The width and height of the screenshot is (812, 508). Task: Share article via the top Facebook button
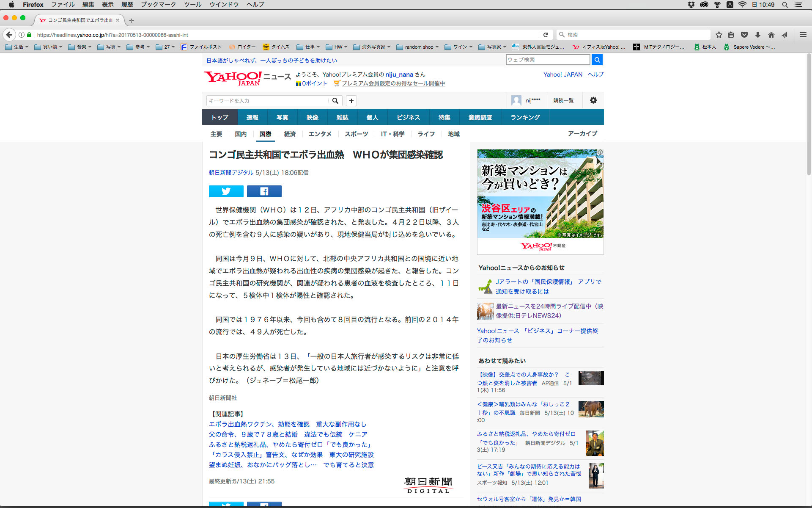click(264, 191)
